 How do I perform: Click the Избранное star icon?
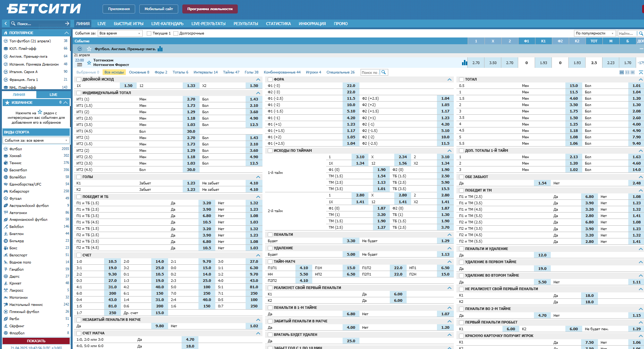pyautogui.click(x=7, y=102)
